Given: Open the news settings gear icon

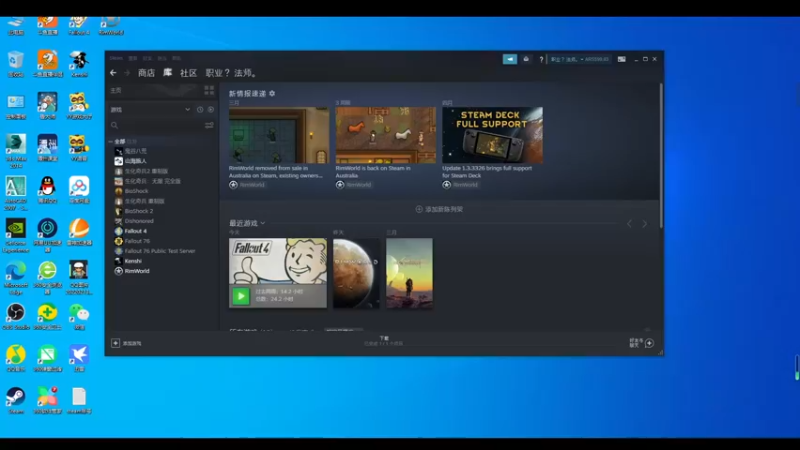Looking at the screenshot, I should pos(272,93).
